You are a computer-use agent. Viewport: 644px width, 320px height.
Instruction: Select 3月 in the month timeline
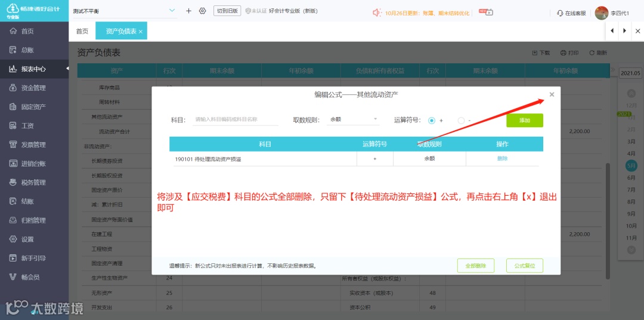point(631,141)
